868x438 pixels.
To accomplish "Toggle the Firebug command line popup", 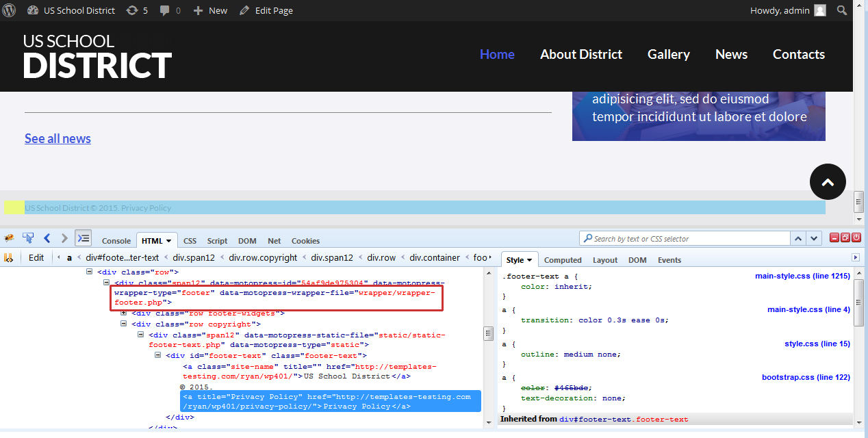I will (x=84, y=238).
